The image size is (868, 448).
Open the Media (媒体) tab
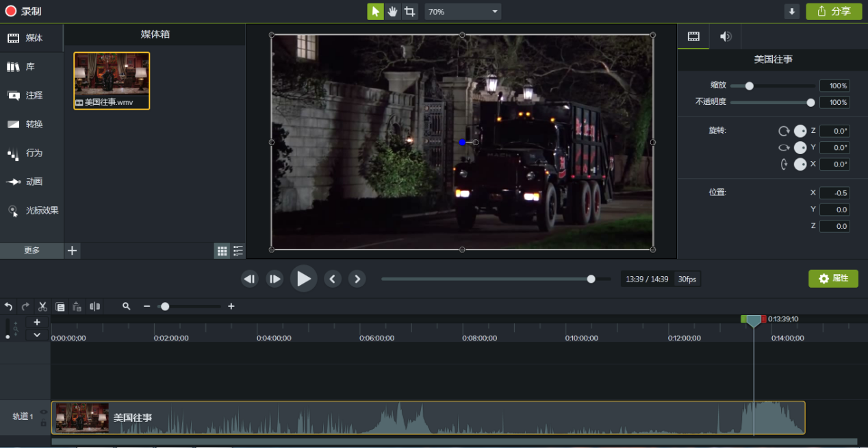click(31, 38)
